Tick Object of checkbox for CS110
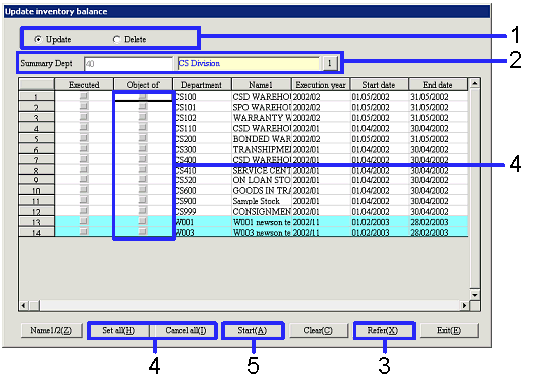The height and width of the screenshot is (383, 542). pyautogui.click(x=143, y=128)
